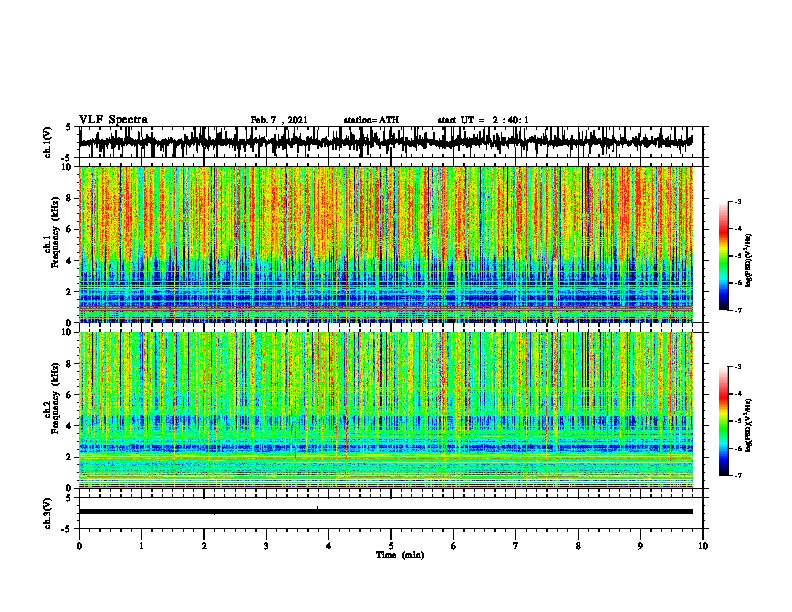Viewport: 792px width, 612px height.
Task: Click the "-3" label on ch.2 colorbar
Action: pyautogui.click(x=737, y=367)
